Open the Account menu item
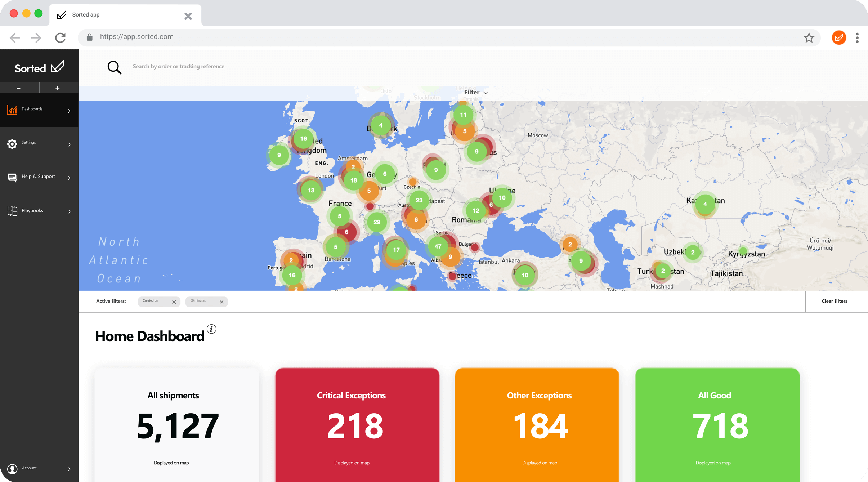 point(39,469)
